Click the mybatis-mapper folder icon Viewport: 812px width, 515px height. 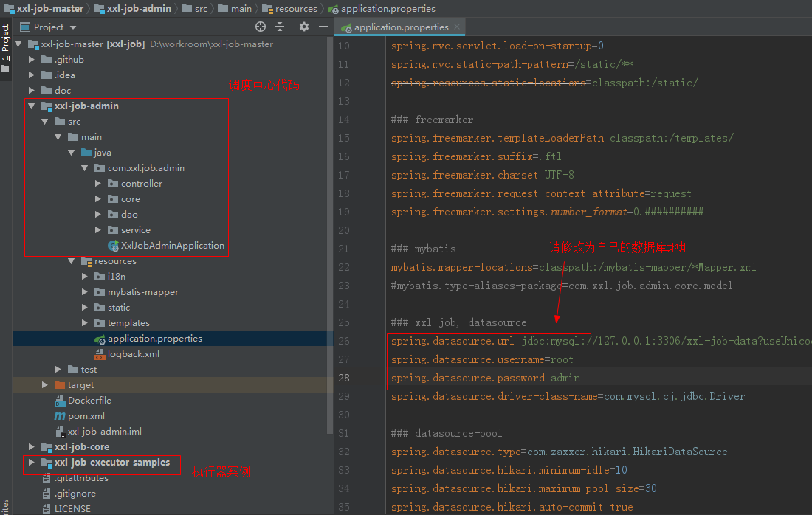(100, 292)
